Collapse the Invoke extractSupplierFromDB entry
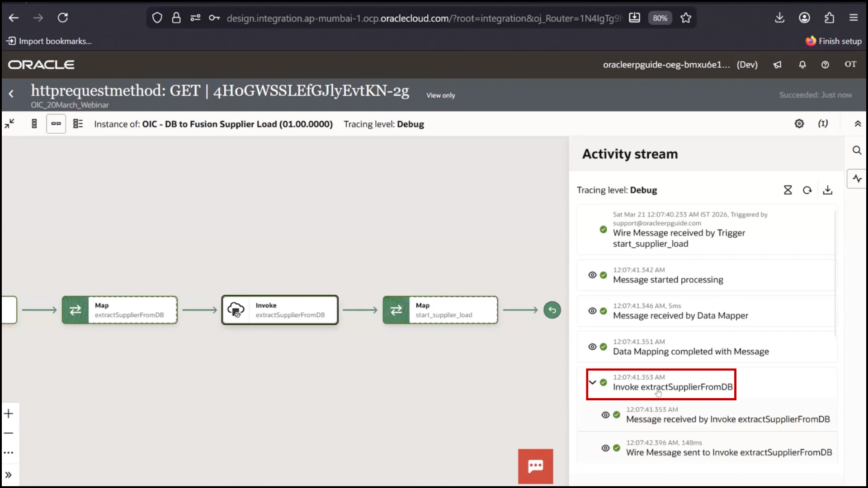The width and height of the screenshot is (868, 488). coord(592,382)
